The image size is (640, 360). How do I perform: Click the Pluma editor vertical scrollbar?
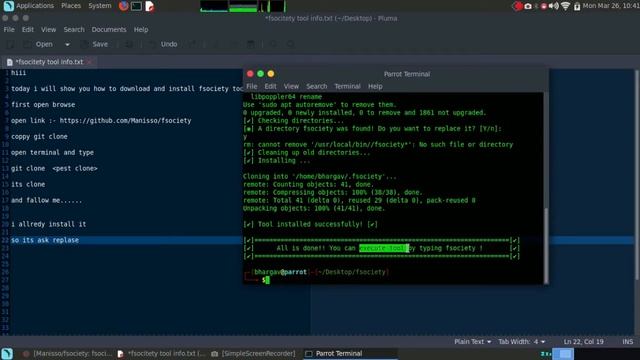click(x=637, y=176)
